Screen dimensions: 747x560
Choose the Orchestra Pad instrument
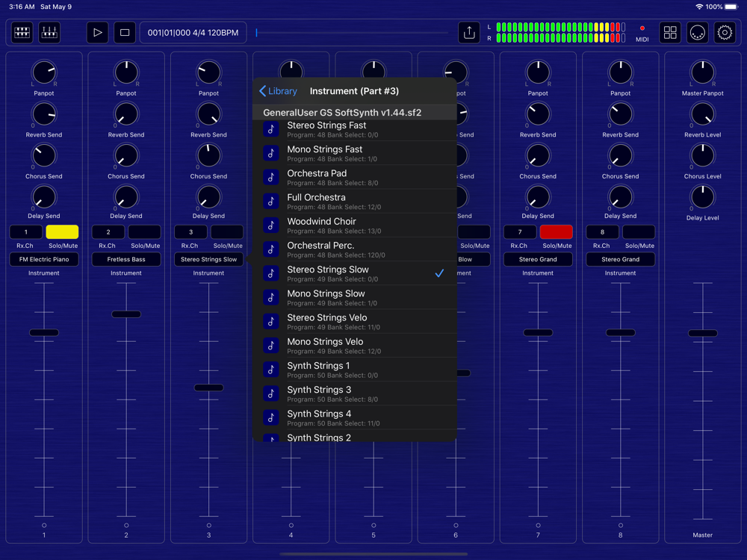click(354, 177)
